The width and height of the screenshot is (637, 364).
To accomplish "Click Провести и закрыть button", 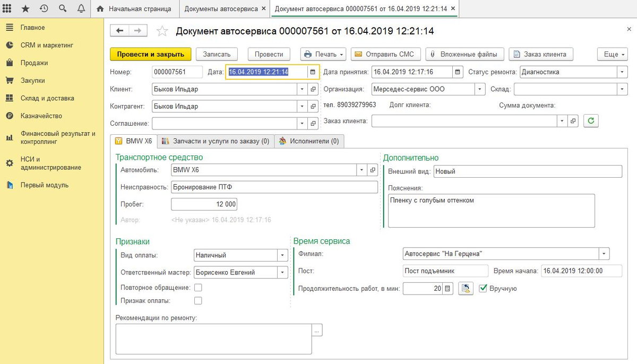I will click(150, 54).
